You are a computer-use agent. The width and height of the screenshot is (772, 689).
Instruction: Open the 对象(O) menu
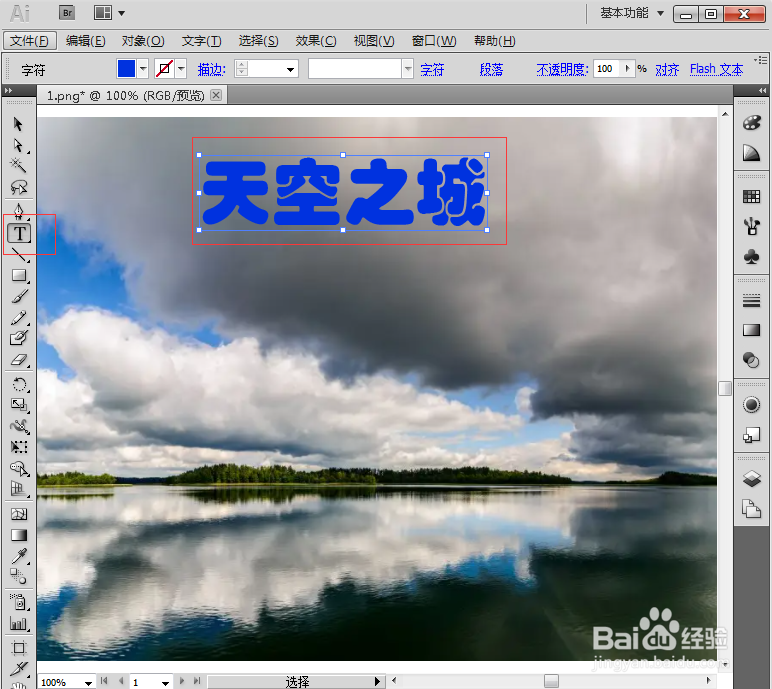click(x=143, y=41)
